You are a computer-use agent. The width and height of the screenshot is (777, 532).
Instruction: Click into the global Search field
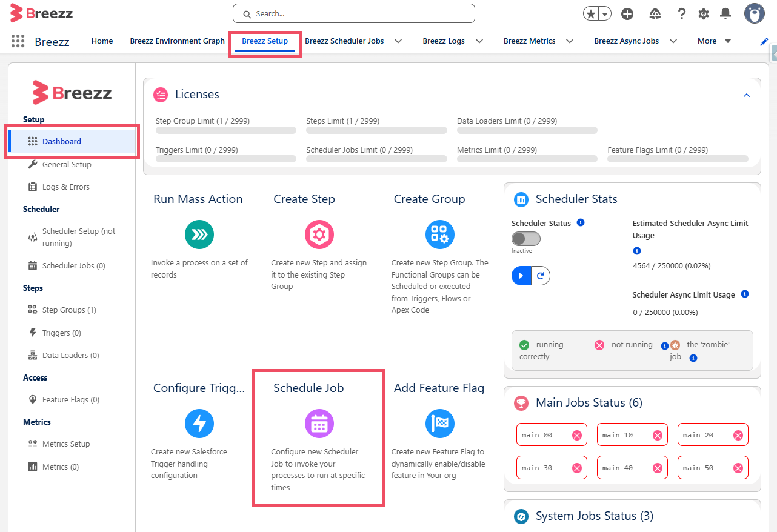click(354, 13)
